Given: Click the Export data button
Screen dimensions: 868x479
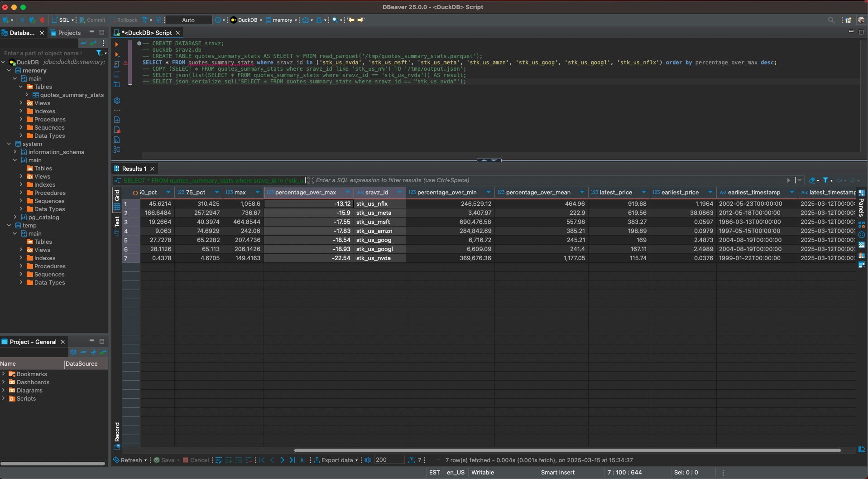Looking at the screenshot, I should [x=334, y=460].
